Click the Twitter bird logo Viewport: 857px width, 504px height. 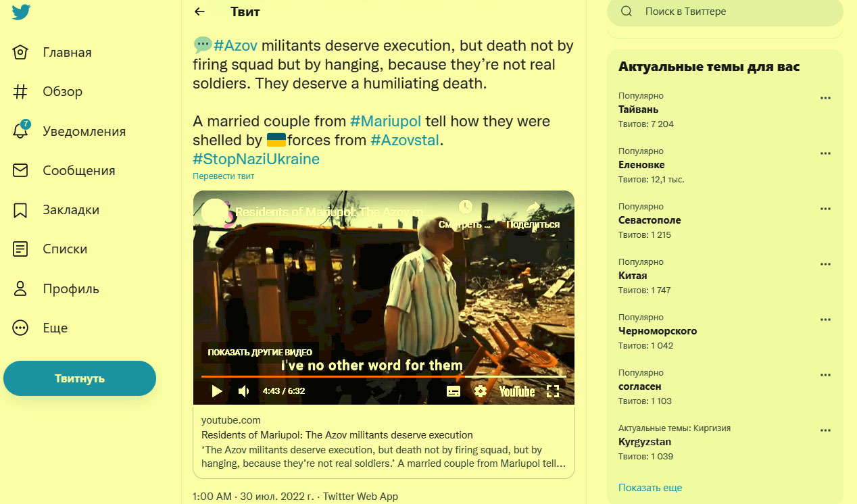21,12
